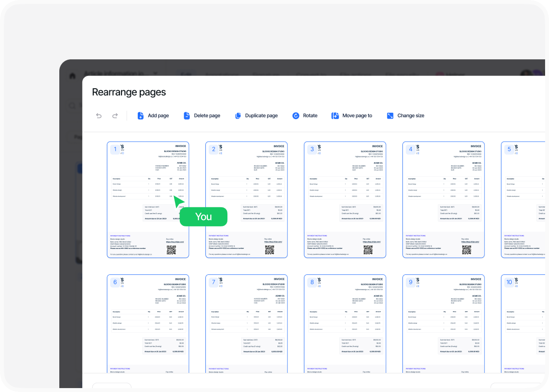549x392 pixels.
Task: Pick the page 3 invoice thumbnail
Action: [345, 199]
